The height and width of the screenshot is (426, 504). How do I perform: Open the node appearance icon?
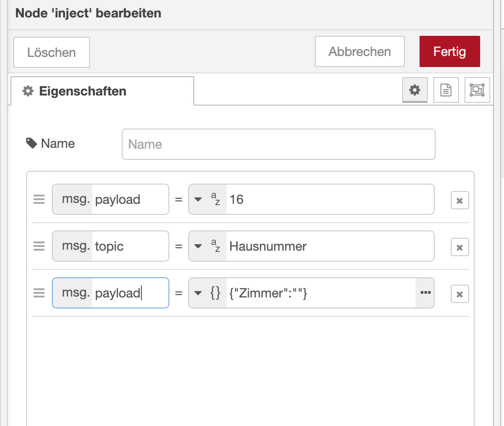tap(477, 90)
